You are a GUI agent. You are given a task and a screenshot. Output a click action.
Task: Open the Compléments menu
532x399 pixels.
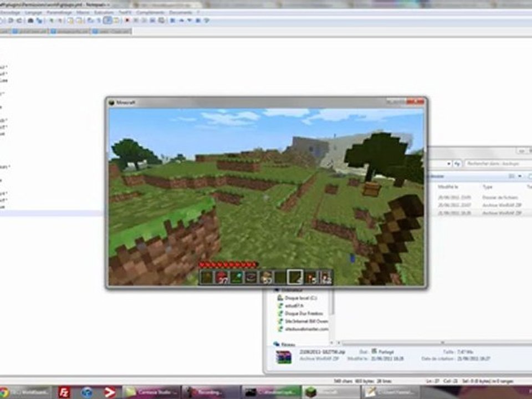pyautogui.click(x=150, y=13)
